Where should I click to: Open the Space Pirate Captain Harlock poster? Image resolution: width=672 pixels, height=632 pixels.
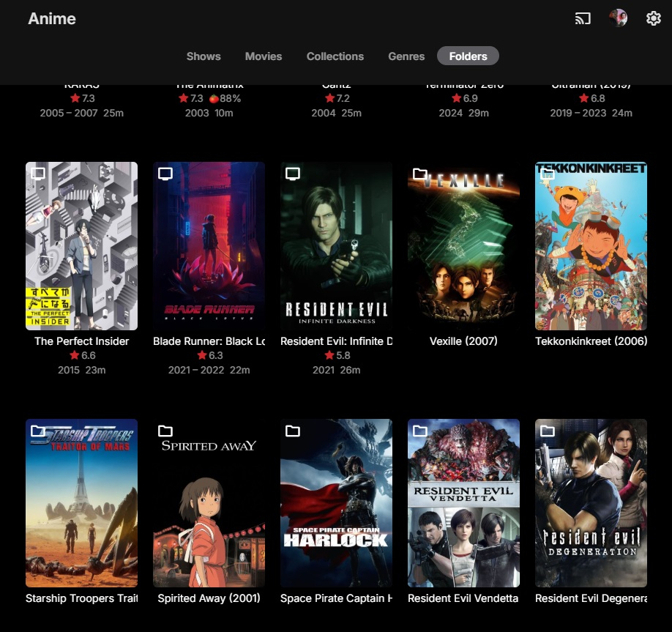[336, 503]
